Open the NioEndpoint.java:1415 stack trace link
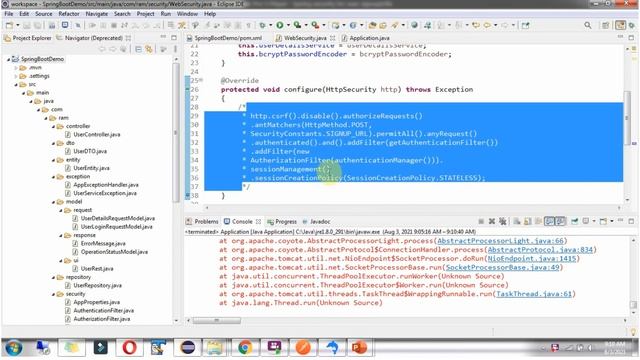The image size is (640, 360). click(532, 259)
